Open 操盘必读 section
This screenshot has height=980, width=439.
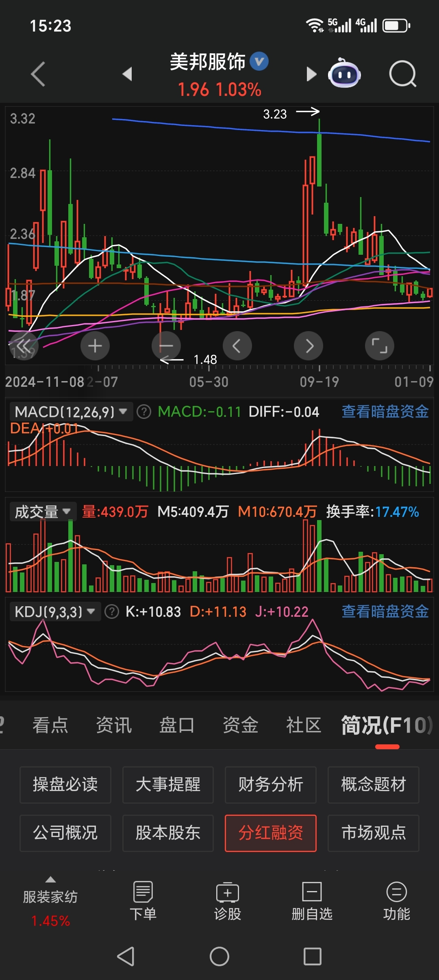tap(65, 785)
